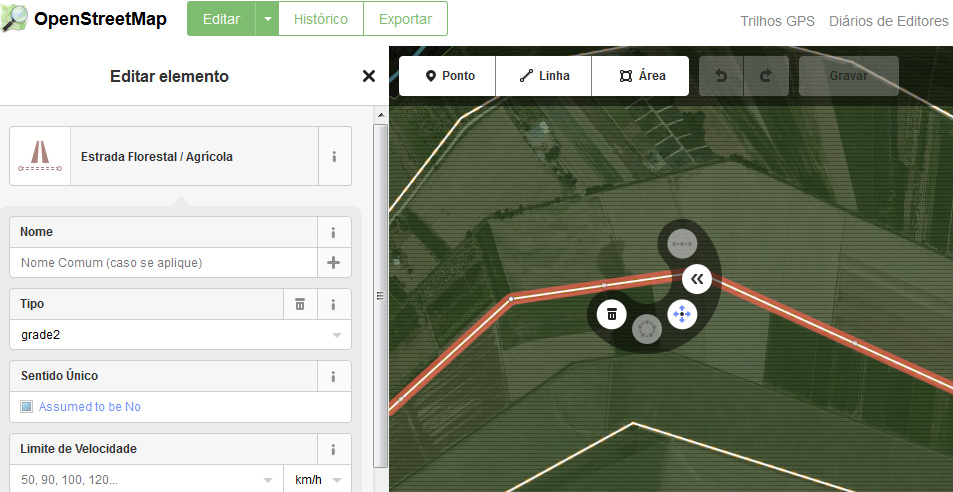The image size is (953, 492).
Task: Click the Reverse line radial menu icon
Action: 697,279
